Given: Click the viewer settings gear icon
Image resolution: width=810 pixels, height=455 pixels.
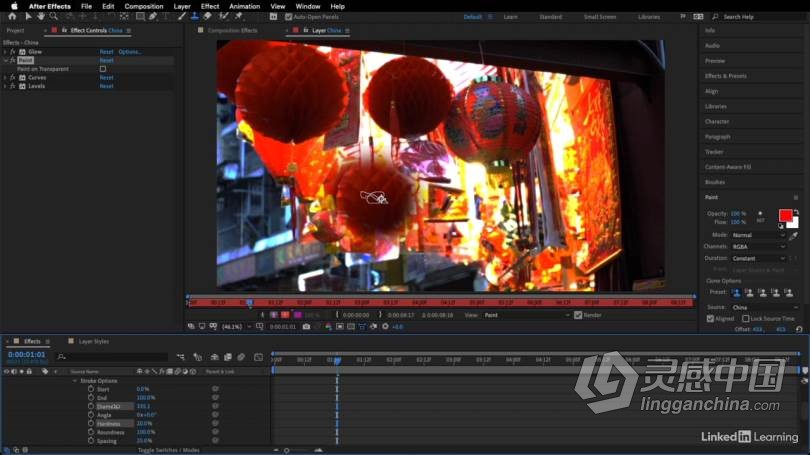Looking at the screenshot, I should [x=385, y=326].
